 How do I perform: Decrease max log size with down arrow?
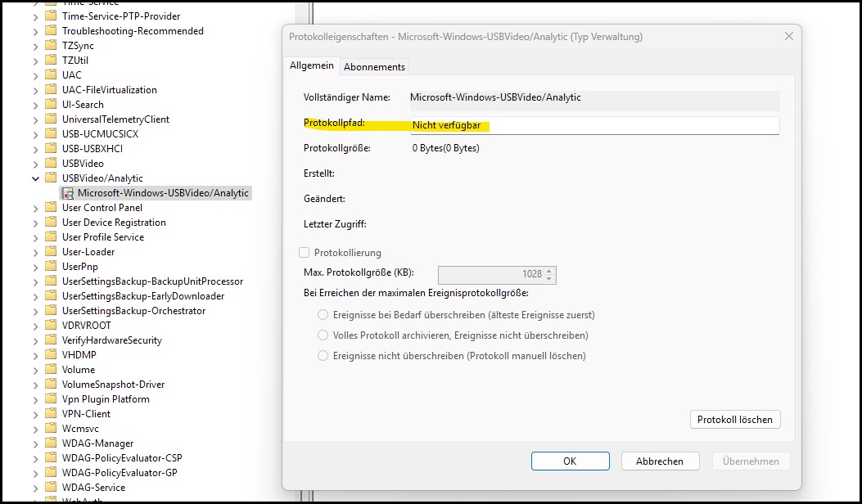[549, 279]
